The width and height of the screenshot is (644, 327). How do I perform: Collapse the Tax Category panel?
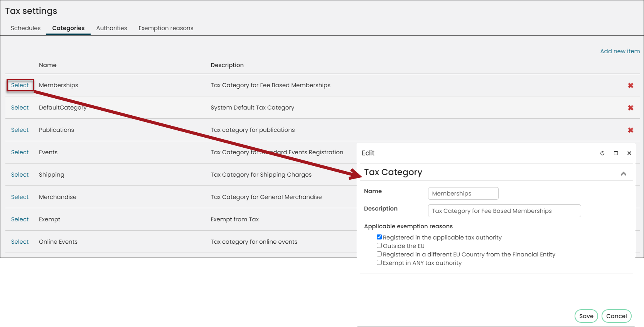(x=624, y=174)
